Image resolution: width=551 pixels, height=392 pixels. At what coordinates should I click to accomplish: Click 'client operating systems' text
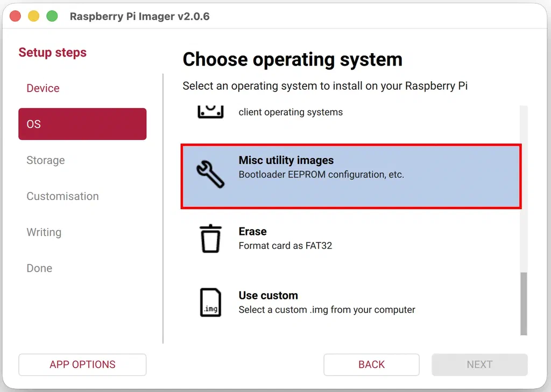click(291, 112)
